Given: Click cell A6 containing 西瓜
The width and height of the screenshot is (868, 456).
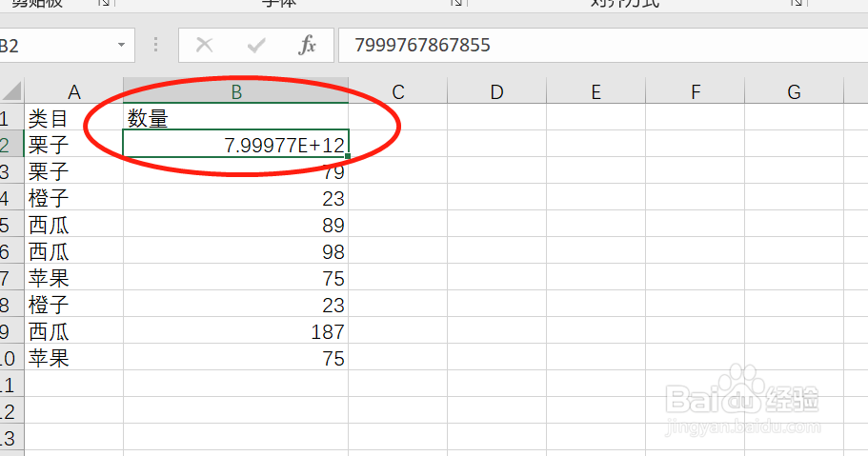Looking at the screenshot, I should [73, 250].
